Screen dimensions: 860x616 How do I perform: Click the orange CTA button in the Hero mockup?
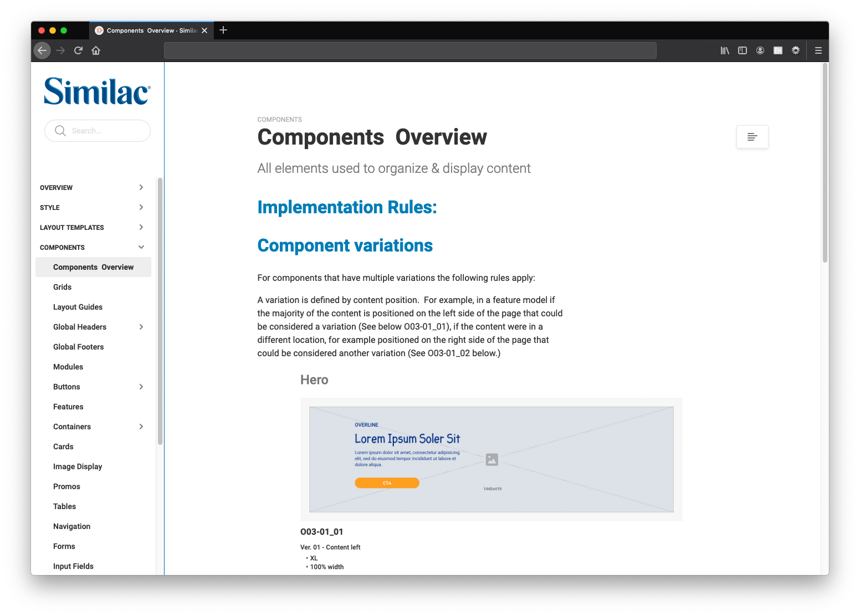pos(387,482)
